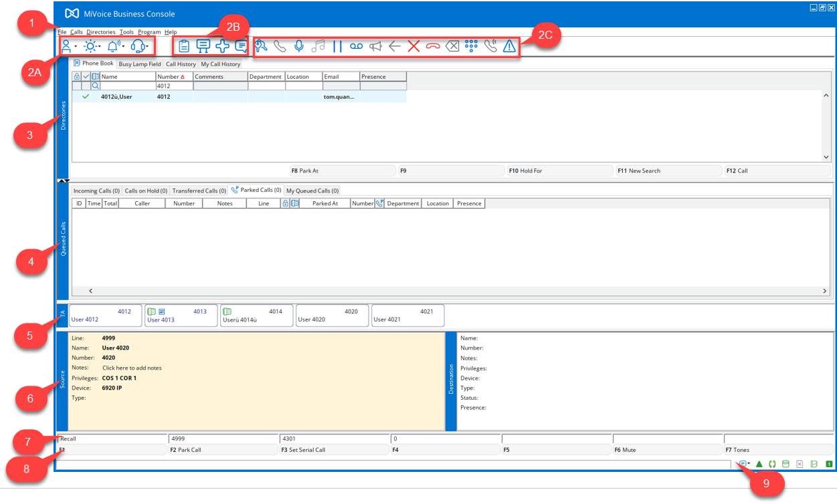Select the User 4013 busy lamp tile

coord(181,316)
